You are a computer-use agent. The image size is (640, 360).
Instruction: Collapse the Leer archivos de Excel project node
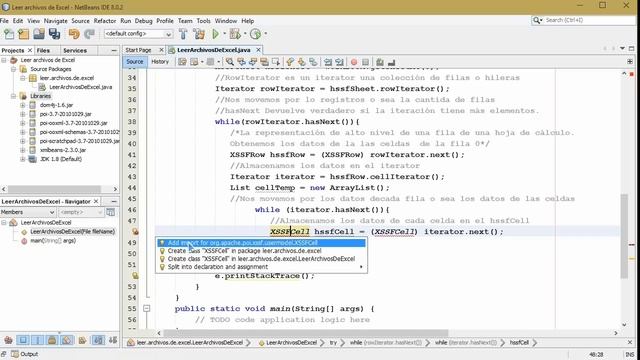pos(4,60)
